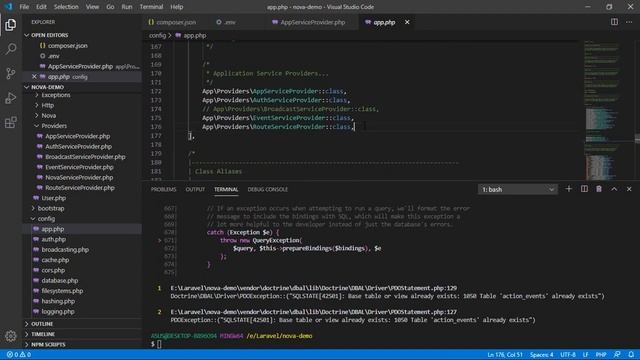640x360 pixels.
Task: Close app.php in Open Editors list
Action: pyautogui.click(x=34, y=76)
